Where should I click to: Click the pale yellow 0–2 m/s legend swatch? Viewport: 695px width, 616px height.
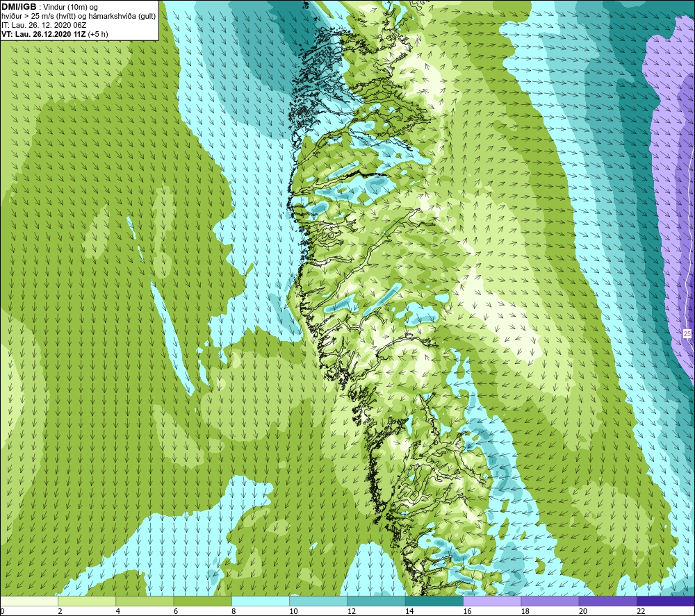click(29, 601)
